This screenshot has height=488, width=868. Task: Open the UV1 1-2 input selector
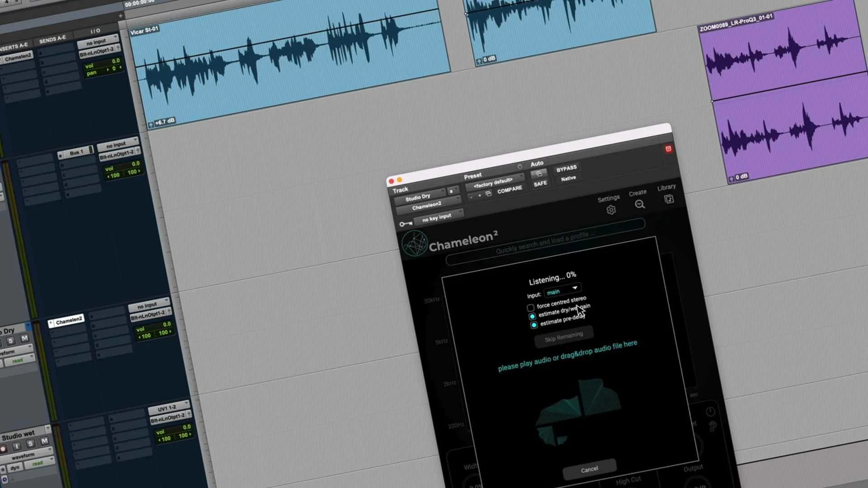tap(168, 408)
